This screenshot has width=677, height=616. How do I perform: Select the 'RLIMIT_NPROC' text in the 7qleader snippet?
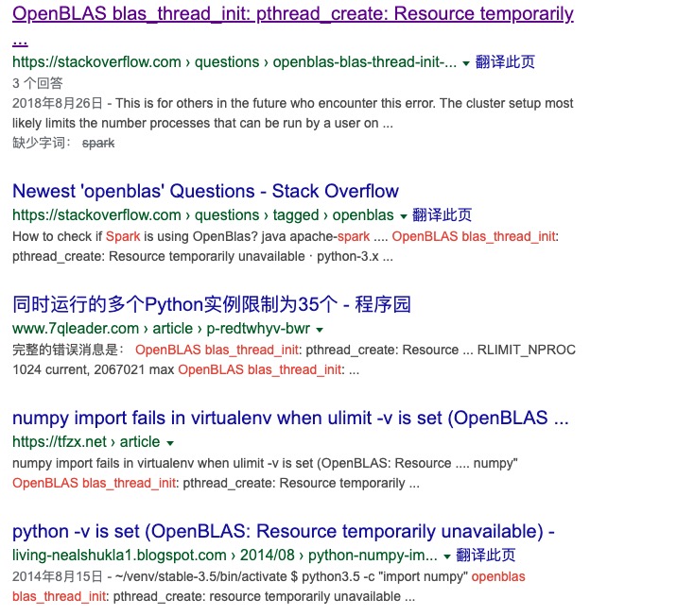tap(527, 350)
